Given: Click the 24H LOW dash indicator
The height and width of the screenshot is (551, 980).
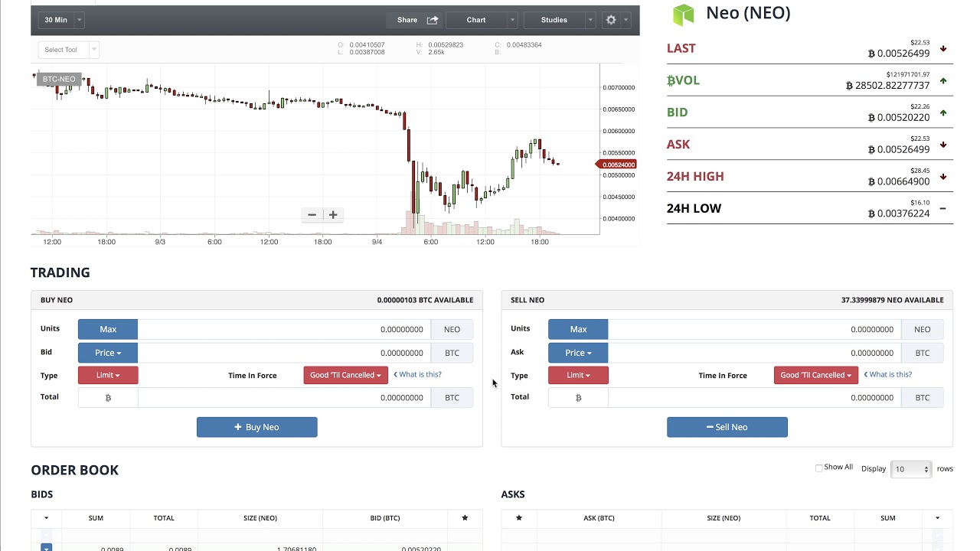Looking at the screenshot, I should 943,208.
